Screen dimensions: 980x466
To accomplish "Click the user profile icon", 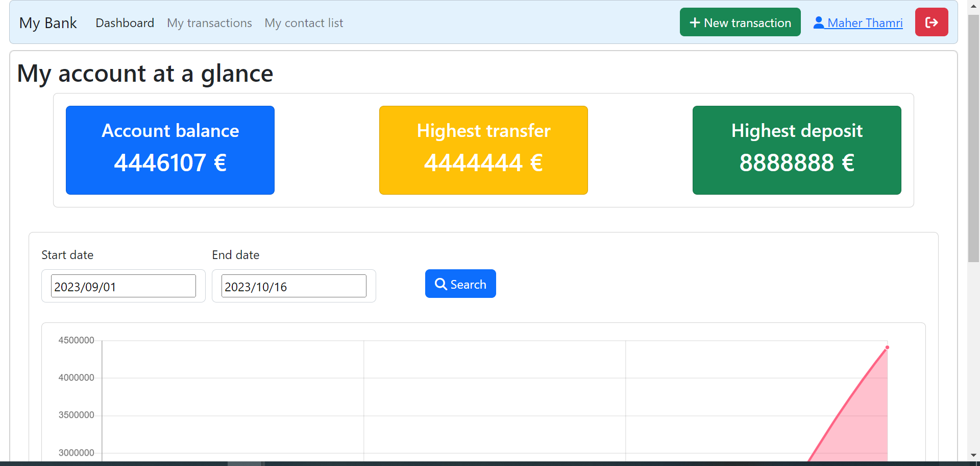I will click(818, 22).
